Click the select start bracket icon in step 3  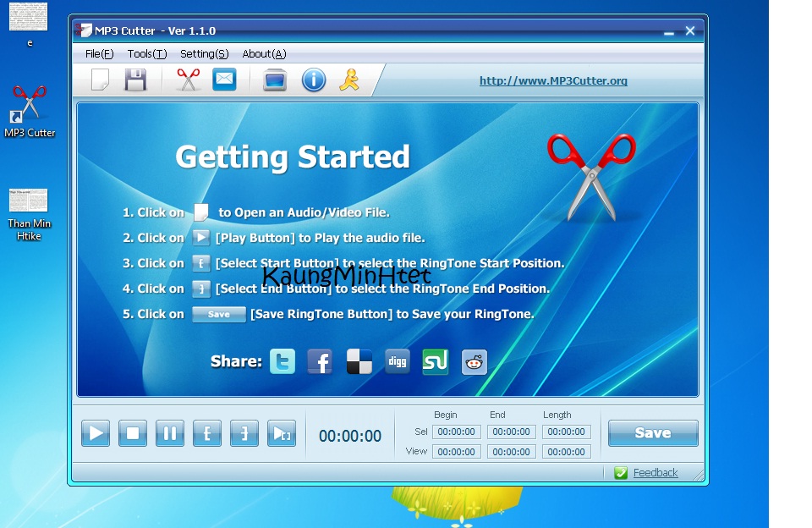click(201, 263)
